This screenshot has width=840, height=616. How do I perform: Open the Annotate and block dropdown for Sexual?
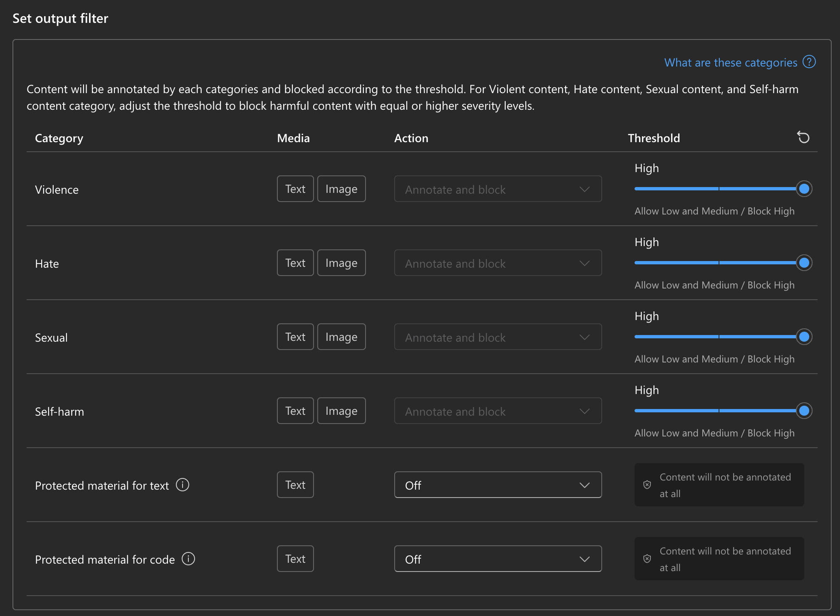pos(497,337)
